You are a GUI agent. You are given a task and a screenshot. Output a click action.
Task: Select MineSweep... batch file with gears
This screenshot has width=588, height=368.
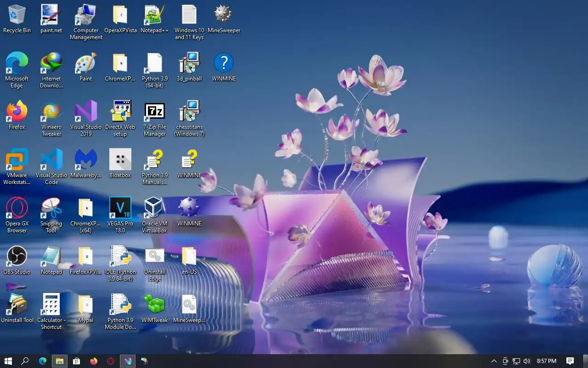[x=189, y=309]
